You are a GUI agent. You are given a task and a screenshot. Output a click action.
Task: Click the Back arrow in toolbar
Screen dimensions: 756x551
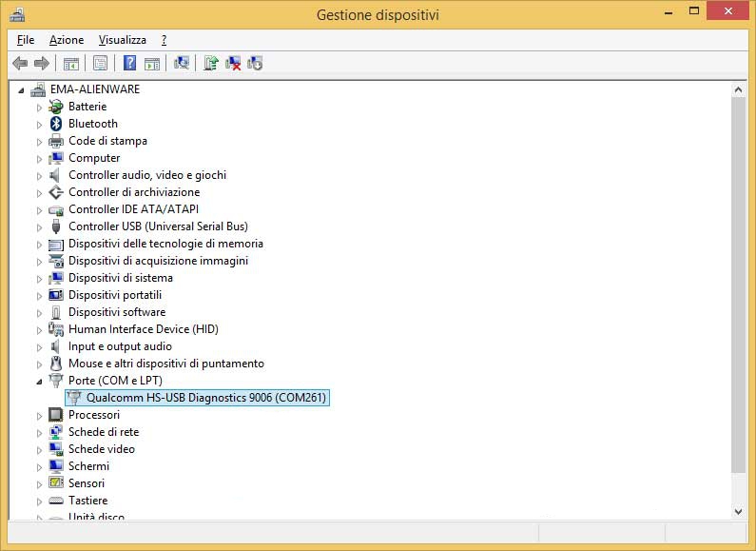coord(20,64)
